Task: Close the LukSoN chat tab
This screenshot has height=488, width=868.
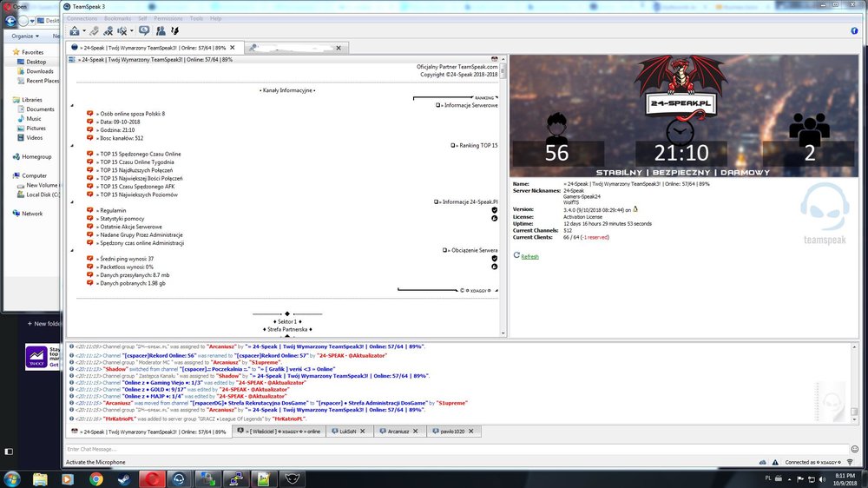Action: [x=363, y=432]
